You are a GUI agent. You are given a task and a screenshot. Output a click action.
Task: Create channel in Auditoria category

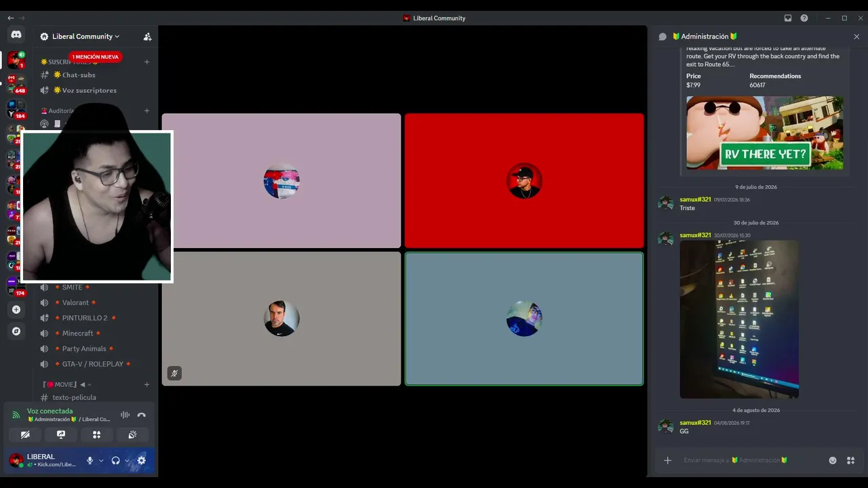coord(146,110)
